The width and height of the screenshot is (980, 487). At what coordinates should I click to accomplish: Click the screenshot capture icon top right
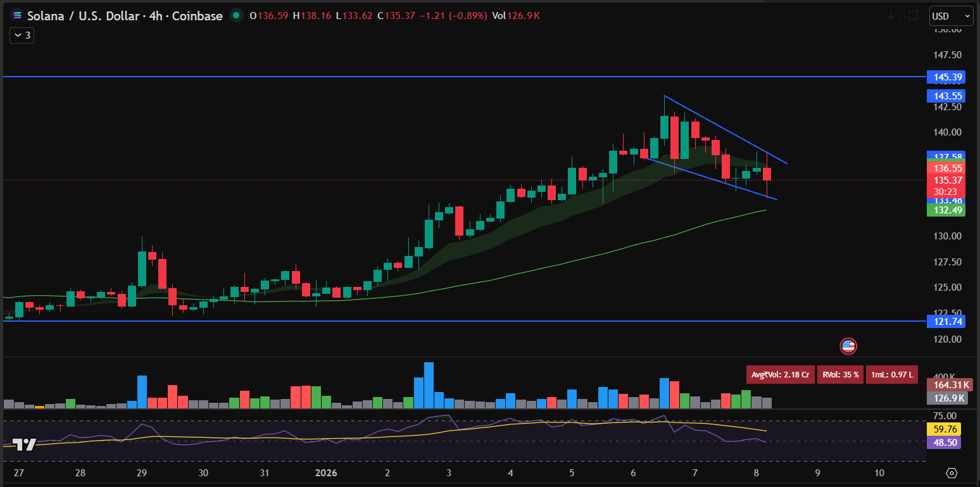click(914, 16)
